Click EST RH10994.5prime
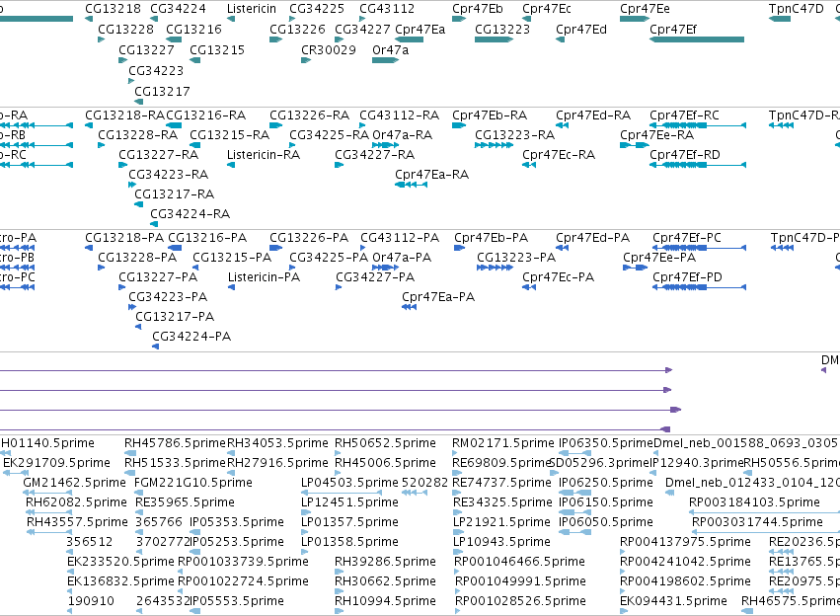840x616 pixels. (385, 601)
